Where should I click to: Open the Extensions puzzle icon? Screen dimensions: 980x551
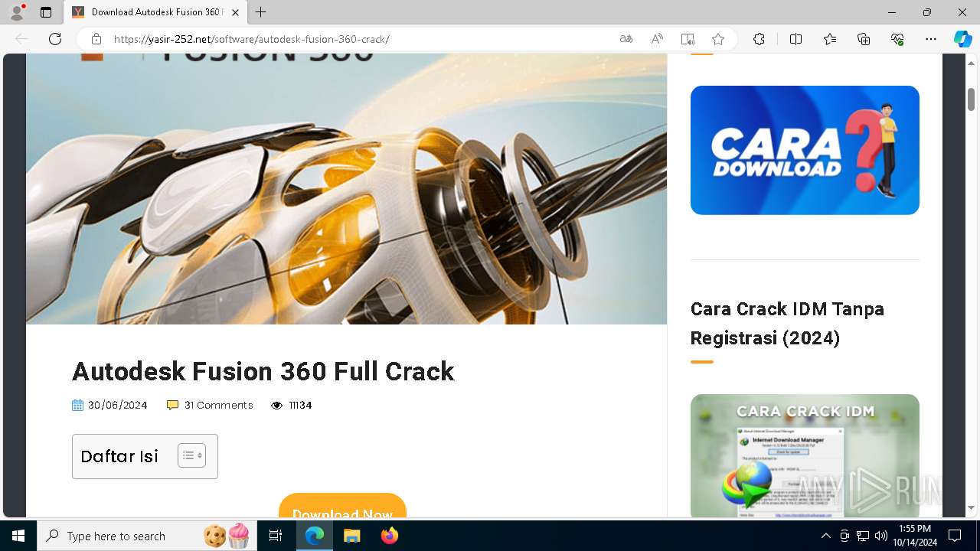click(759, 39)
